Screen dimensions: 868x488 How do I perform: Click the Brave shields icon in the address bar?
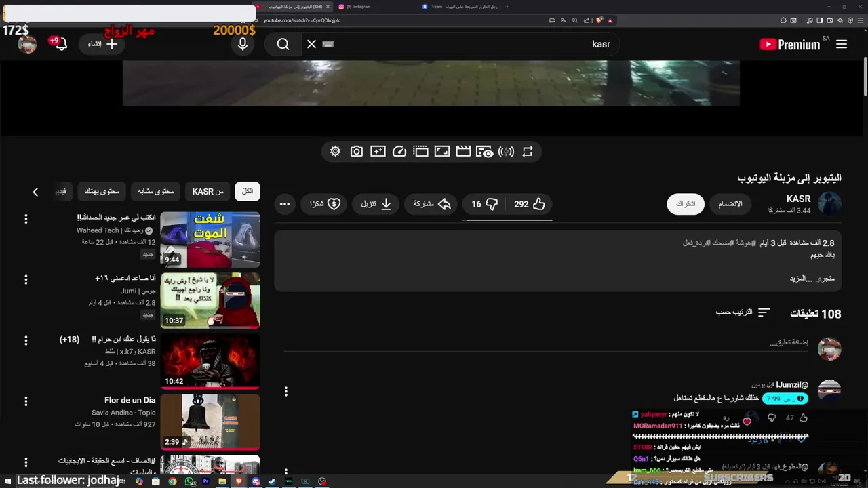[599, 20]
